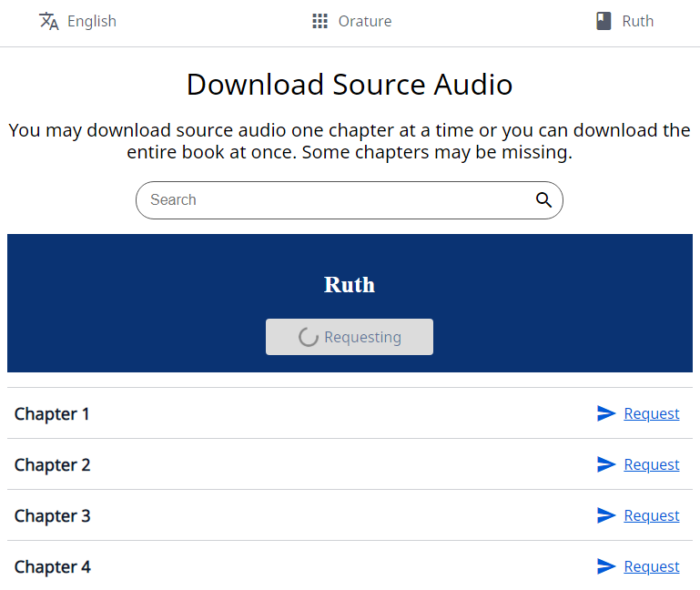This screenshot has height=590, width=700.
Task: Click the Ruth title in blue banner
Action: point(350,285)
